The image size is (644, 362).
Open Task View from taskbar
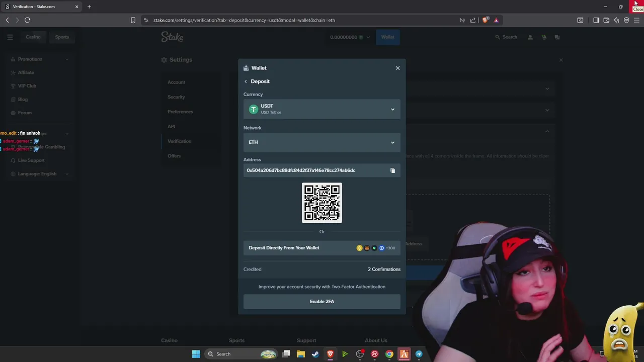(x=286, y=354)
